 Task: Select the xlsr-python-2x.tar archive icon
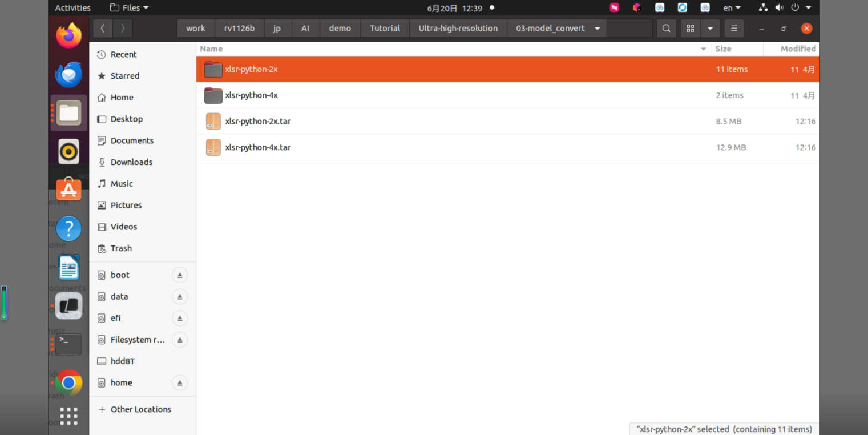[213, 122]
